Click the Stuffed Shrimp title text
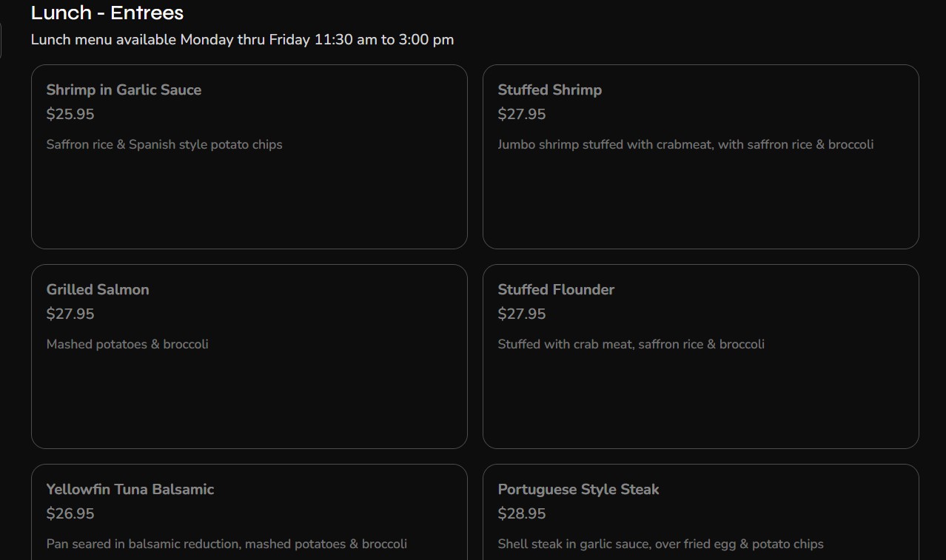Image resolution: width=946 pixels, height=560 pixels. click(x=549, y=90)
